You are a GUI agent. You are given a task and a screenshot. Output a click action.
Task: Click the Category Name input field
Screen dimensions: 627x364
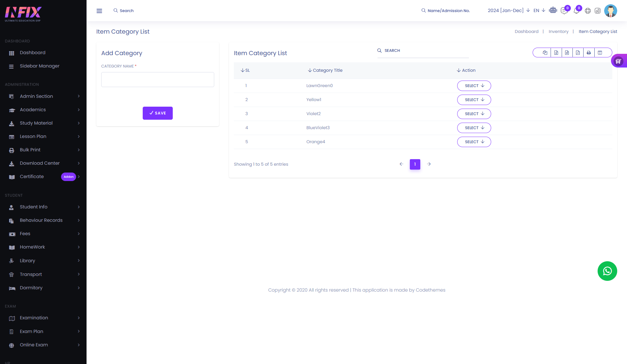157,80
